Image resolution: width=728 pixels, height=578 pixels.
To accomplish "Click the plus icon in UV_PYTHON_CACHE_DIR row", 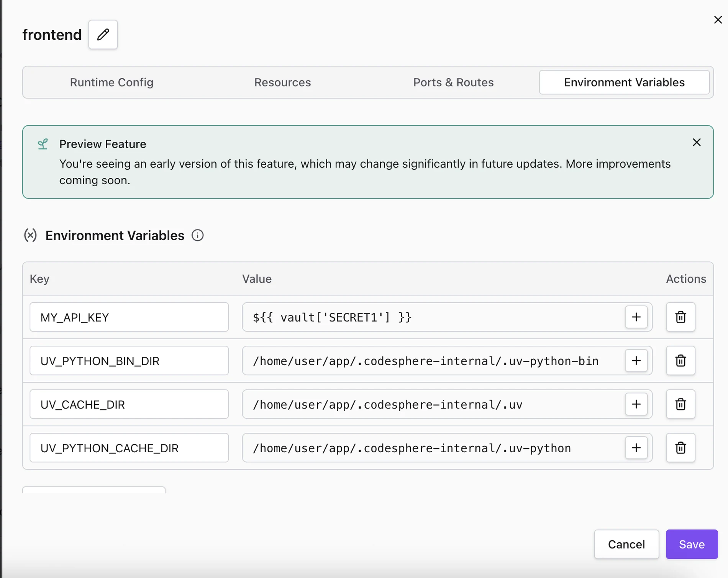I will click(636, 448).
